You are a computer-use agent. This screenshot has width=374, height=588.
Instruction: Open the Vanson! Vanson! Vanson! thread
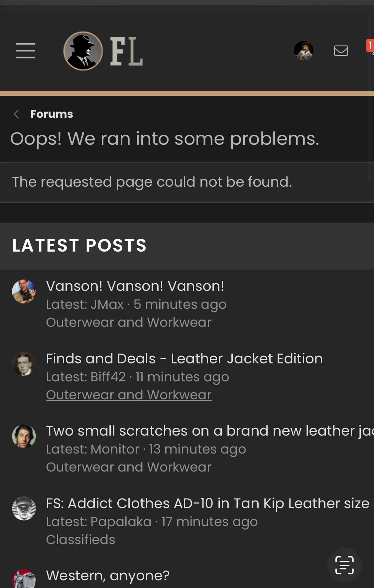click(135, 286)
